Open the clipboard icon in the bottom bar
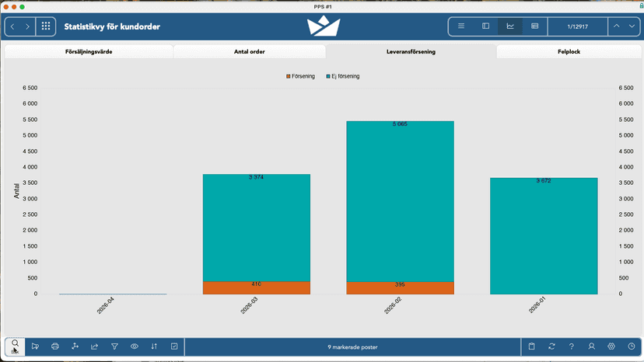The height and width of the screenshot is (362, 644). pyautogui.click(x=531, y=346)
